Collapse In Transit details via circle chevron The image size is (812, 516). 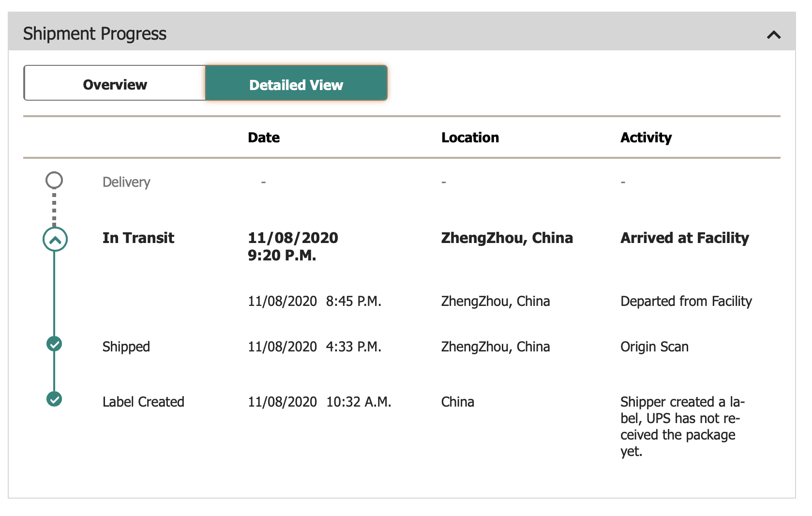[x=55, y=239]
